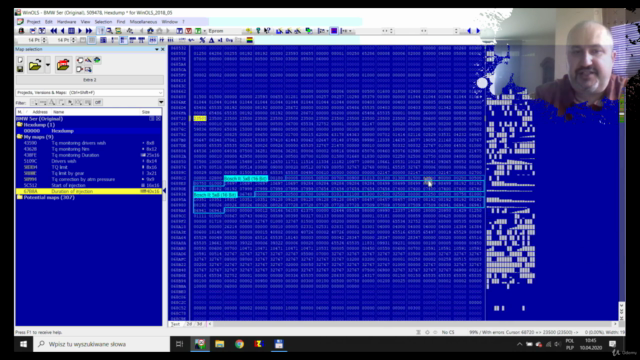Screen dimensions: 640x360
Task: Open the Miscellaneous menu
Action: pos(143,22)
